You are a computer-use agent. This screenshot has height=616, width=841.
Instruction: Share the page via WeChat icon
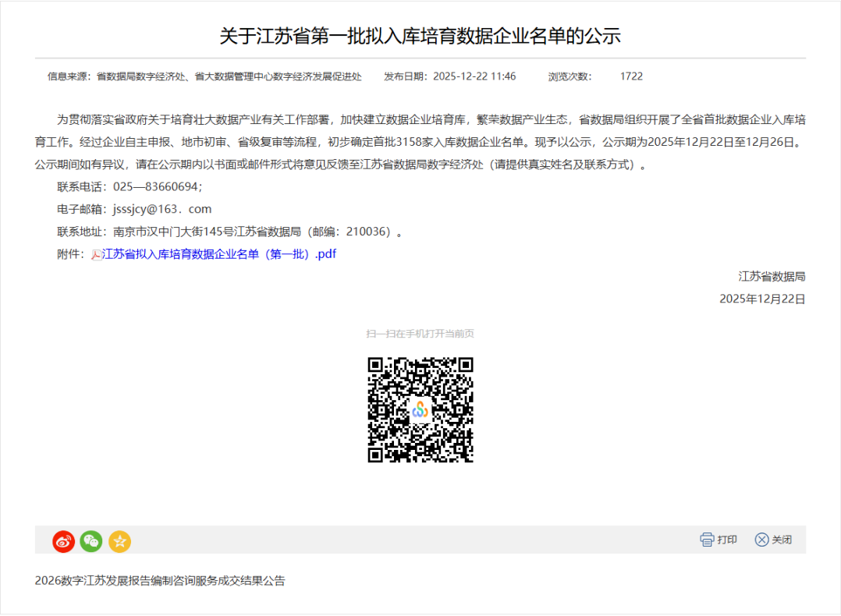91,541
